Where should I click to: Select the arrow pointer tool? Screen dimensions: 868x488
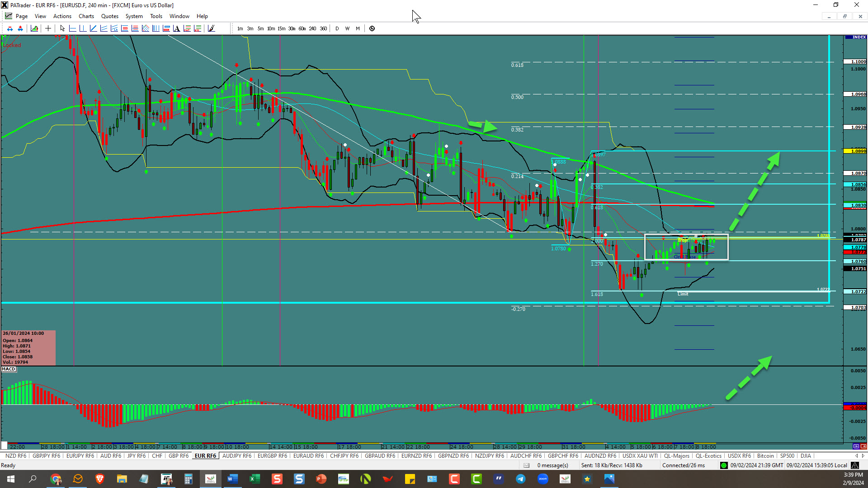tap(62, 28)
